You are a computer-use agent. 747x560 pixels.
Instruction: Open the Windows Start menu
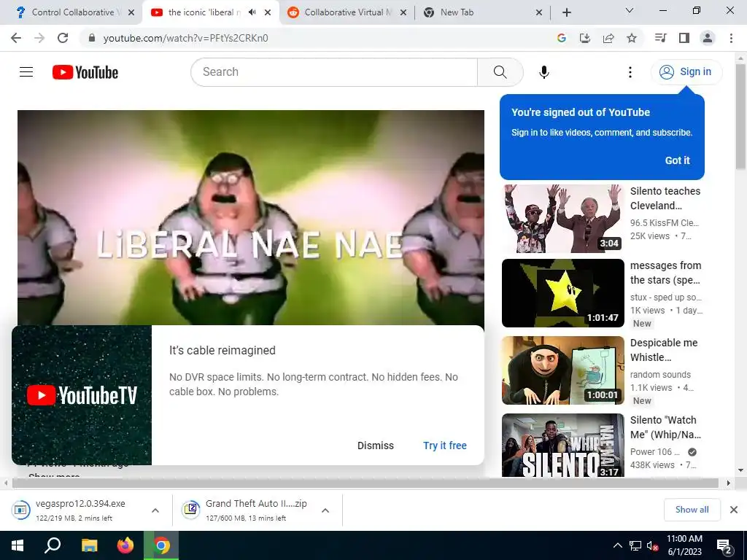(x=18, y=545)
